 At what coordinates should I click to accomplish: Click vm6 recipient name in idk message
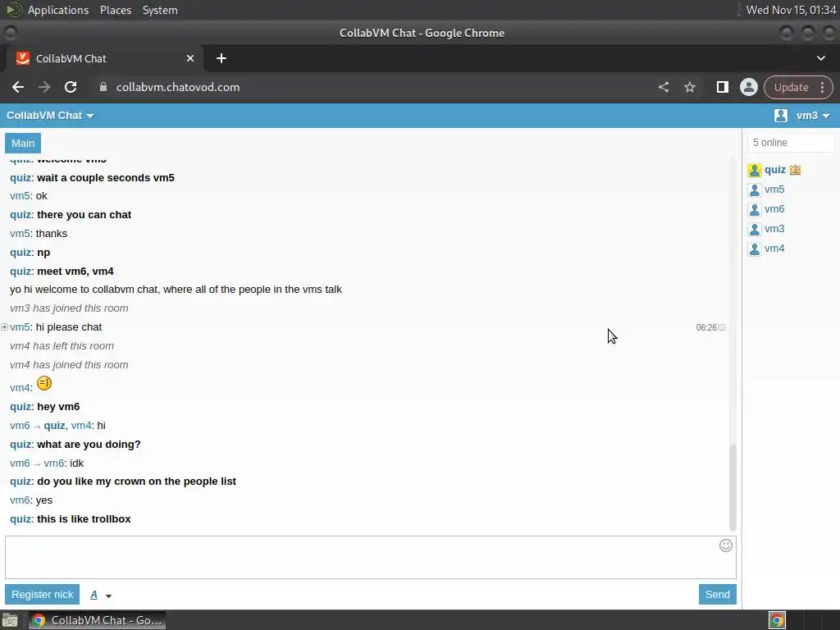53,463
